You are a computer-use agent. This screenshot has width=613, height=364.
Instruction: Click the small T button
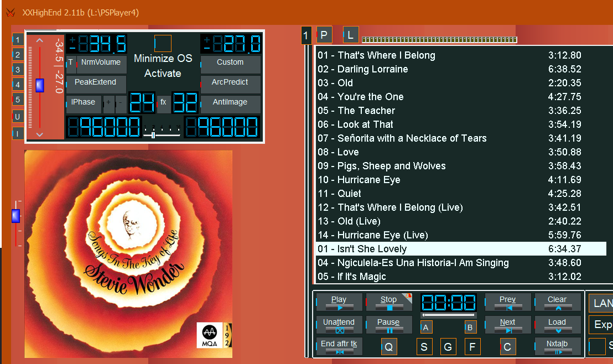pyautogui.click(x=71, y=65)
